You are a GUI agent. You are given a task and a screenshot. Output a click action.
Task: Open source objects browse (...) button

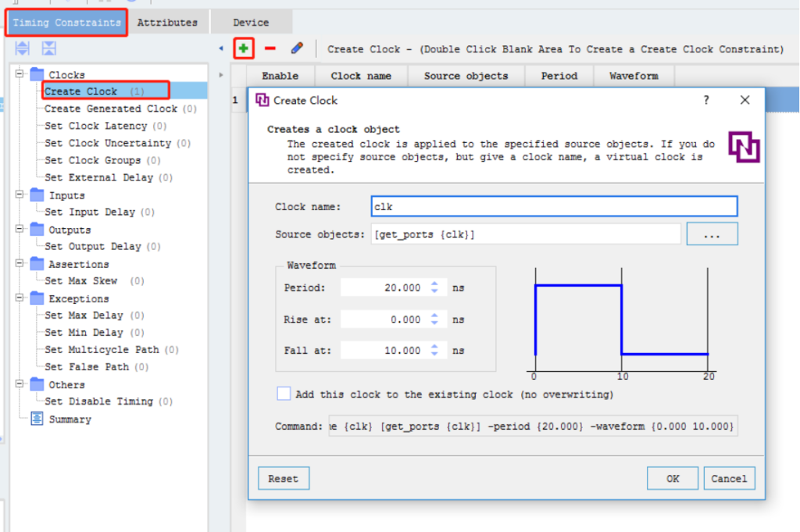712,234
